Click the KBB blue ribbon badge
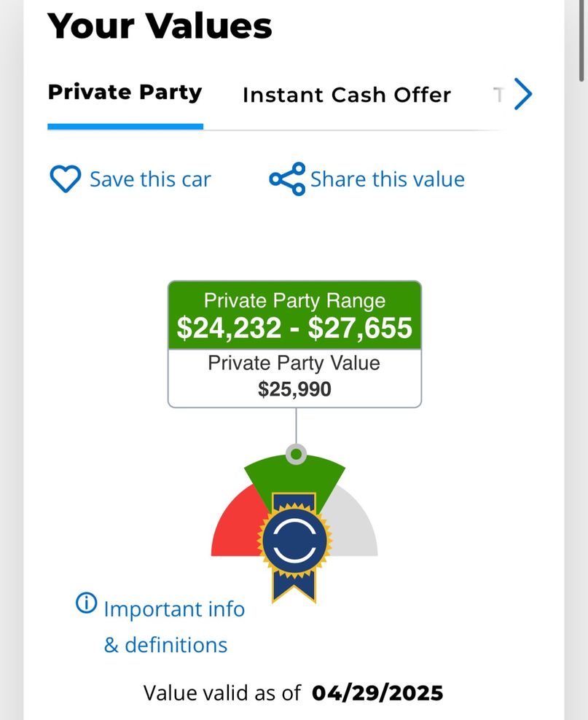The height and width of the screenshot is (720, 588). pyautogui.click(x=294, y=547)
